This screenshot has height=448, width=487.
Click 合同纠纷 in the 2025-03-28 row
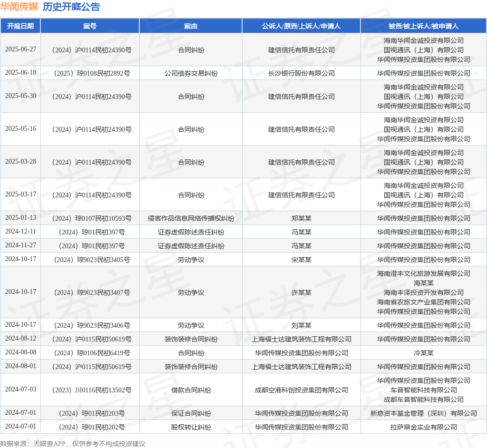(191, 162)
